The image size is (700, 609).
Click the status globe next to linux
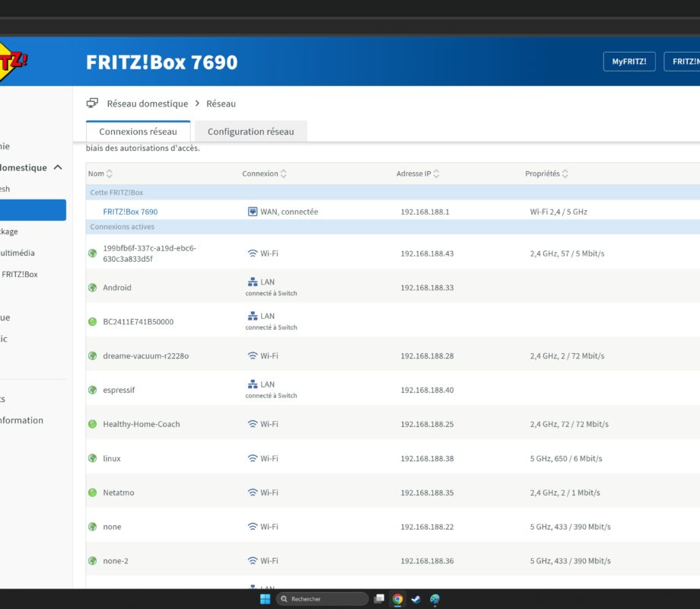pos(92,458)
